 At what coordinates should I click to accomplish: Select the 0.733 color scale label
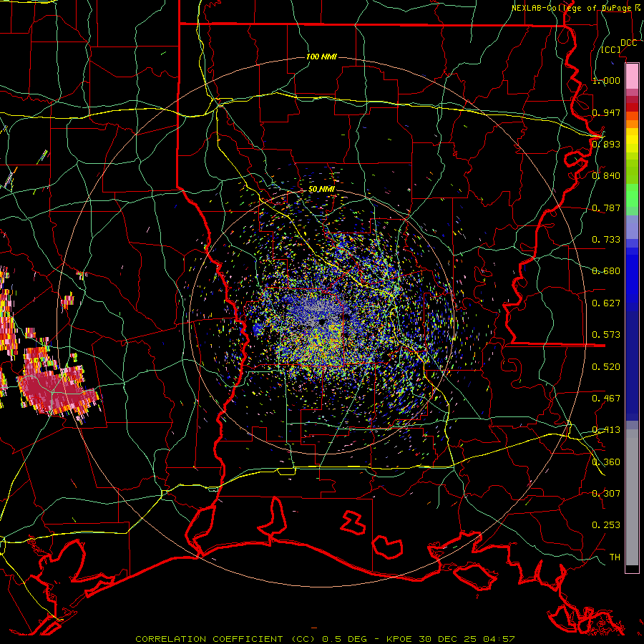point(606,239)
